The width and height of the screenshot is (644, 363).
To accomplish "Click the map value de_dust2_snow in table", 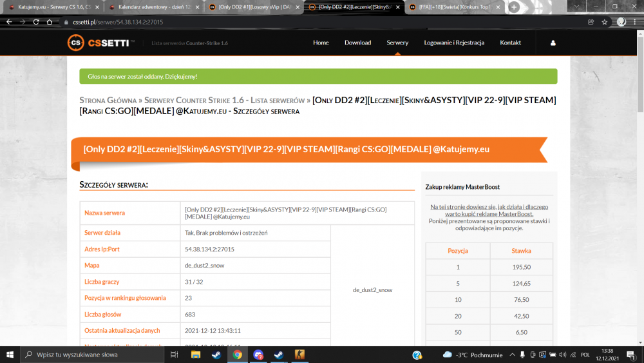I will [x=205, y=266].
